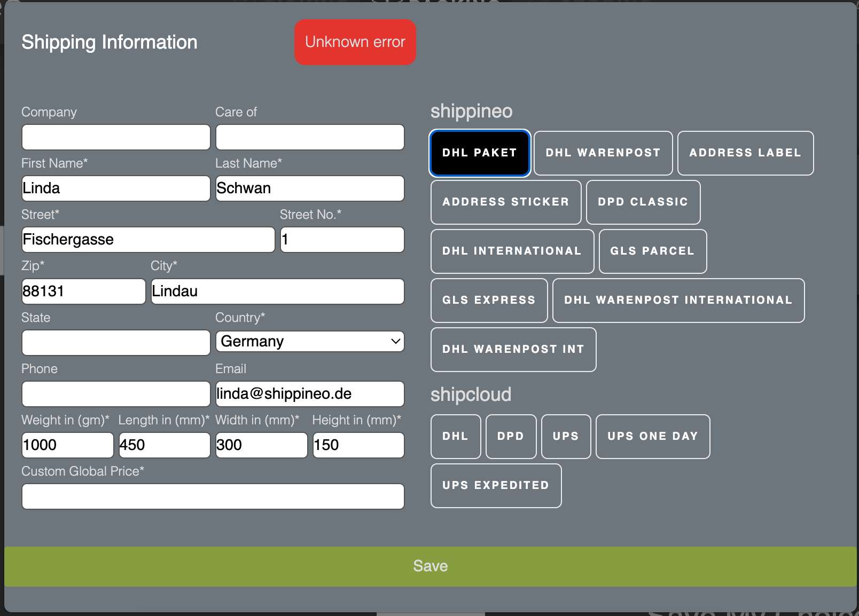The image size is (859, 616).
Task: Focus the Street No. field
Action: coord(342,240)
